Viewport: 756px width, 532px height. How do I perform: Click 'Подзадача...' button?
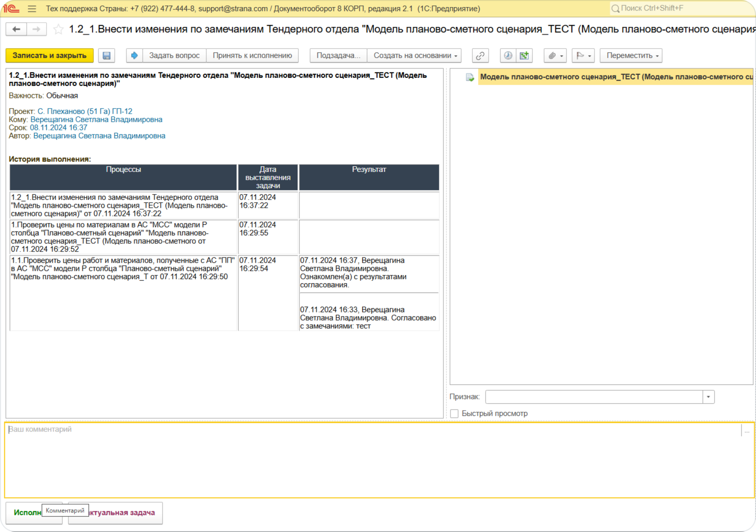coord(338,55)
